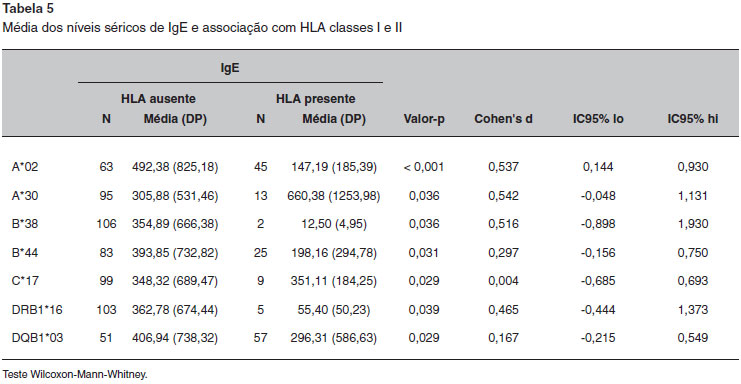Click the Tabela 5 title
This screenshot has width=741, height=384.
pyautogui.click(x=28, y=9)
